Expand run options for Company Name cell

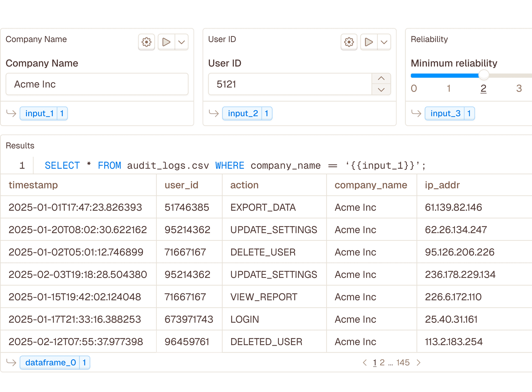pos(181,42)
